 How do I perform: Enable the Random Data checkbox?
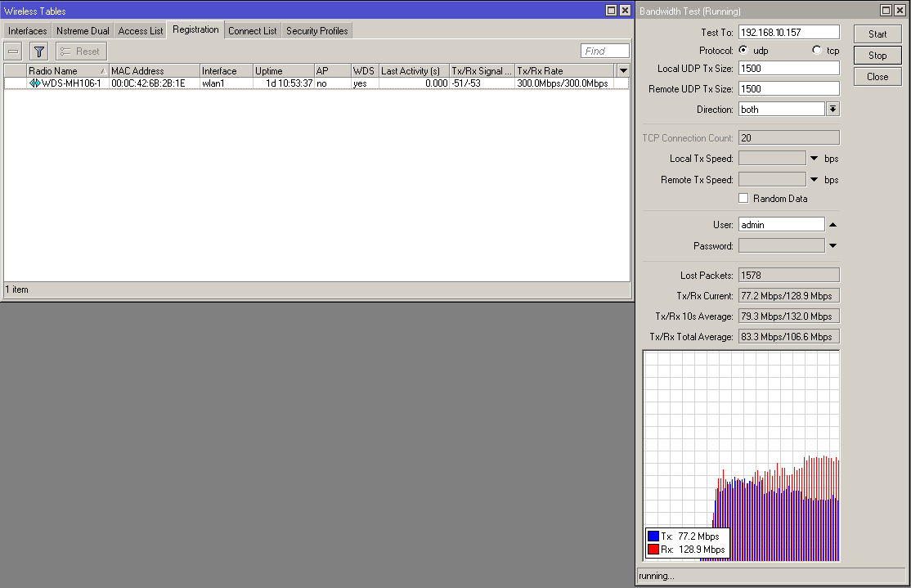coord(743,198)
